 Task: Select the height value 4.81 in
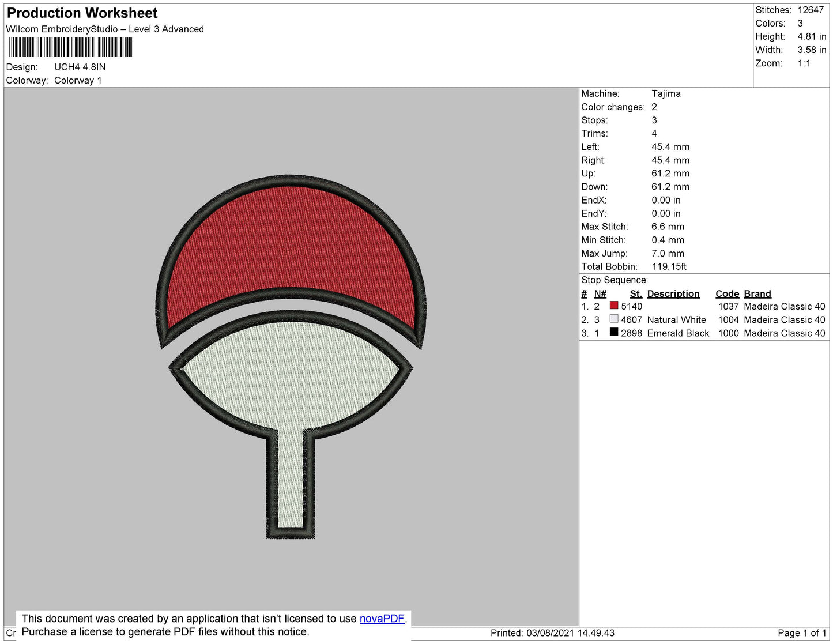point(812,36)
